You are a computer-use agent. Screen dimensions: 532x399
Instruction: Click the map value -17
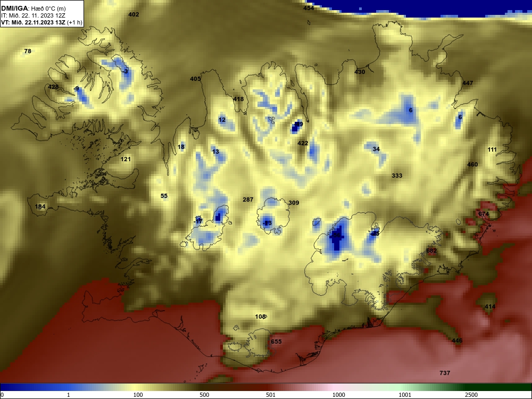point(198,221)
